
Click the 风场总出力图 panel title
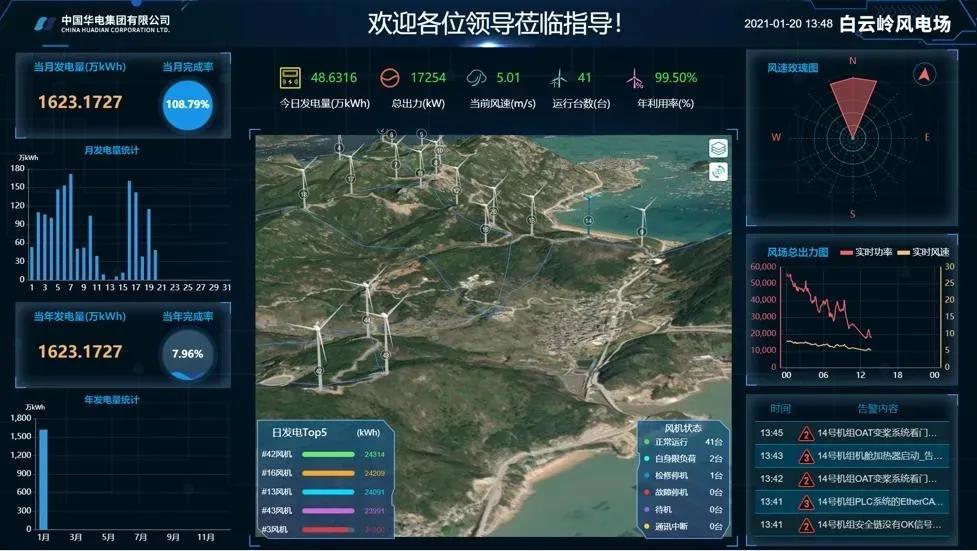(x=798, y=252)
